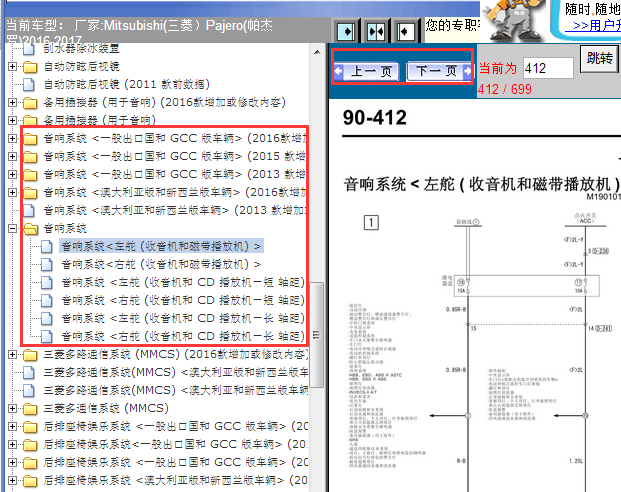Select 三菱多通信系统 (MMCS) folder label

106,408
